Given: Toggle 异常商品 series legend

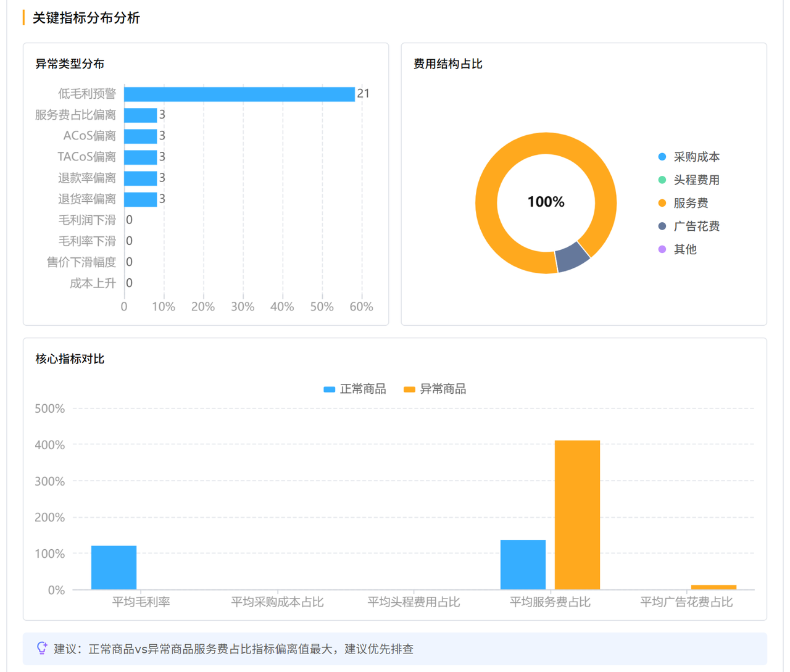Looking at the screenshot, I should (434, 389).
